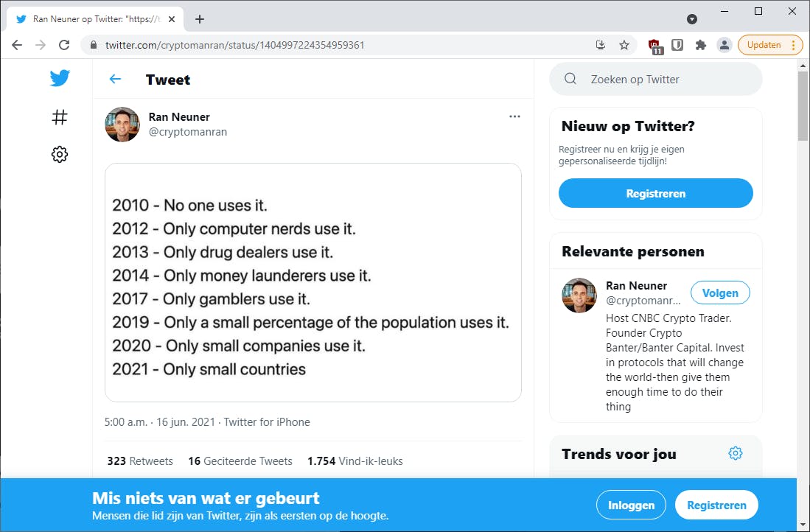Open the Chrome profile avatar
This screenshot has width=810, height=532.
(725, 45)
